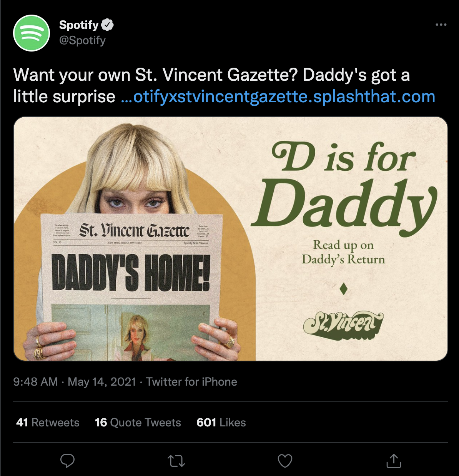Click the DADDY'S HOME! newspaper headline
Viewport: 459px width, 476px height.
pyautogui.click(x=131, y=272)
